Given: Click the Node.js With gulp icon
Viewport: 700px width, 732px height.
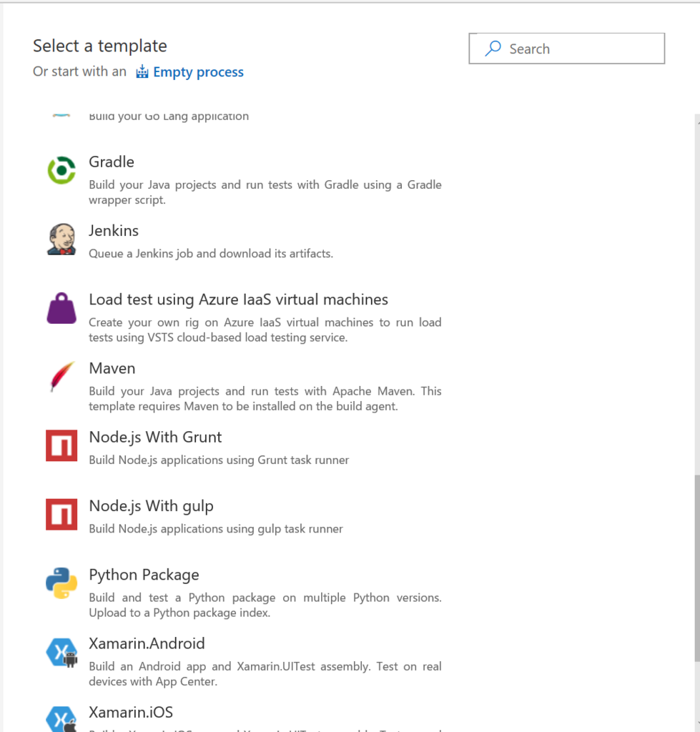Looking at the screenshot, I should (61, 515).
